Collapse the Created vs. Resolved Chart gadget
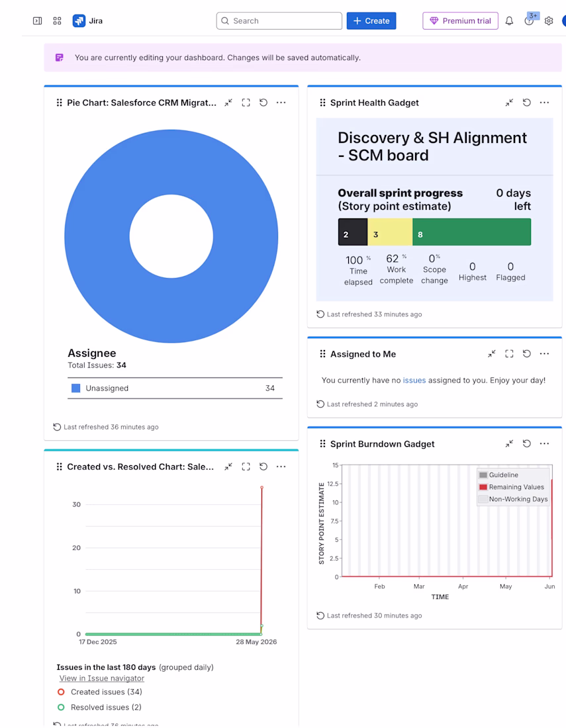The width and height of the screenshot is (566, 728). click(x=228, y=467)
